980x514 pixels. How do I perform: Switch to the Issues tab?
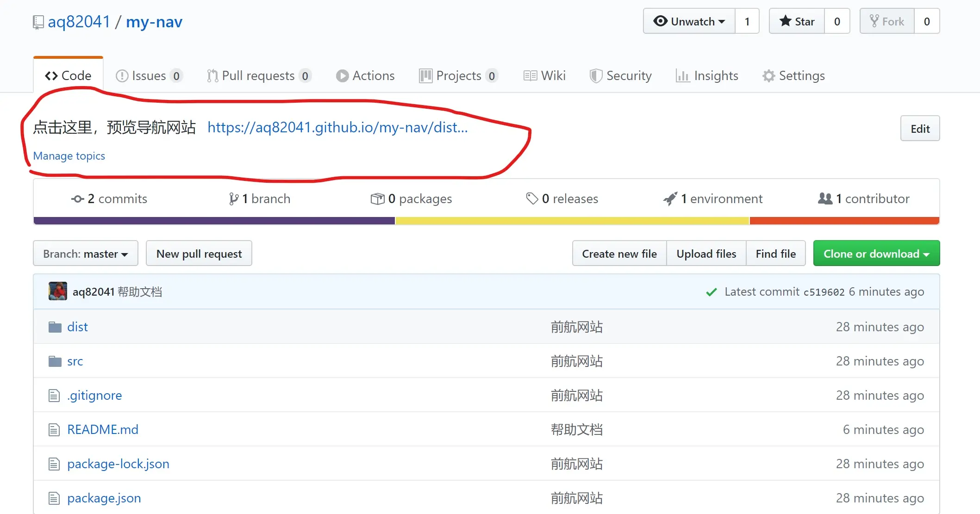pos(149,75)
